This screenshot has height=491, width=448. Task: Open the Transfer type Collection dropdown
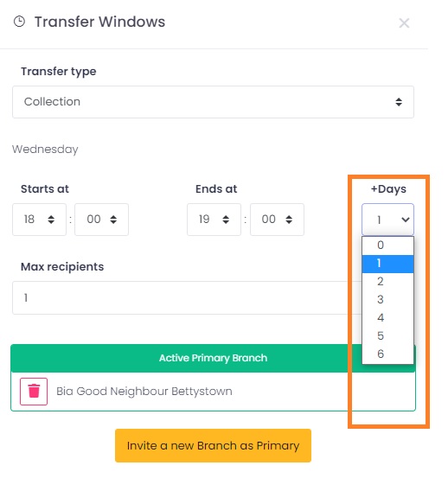tap(213, 102)
